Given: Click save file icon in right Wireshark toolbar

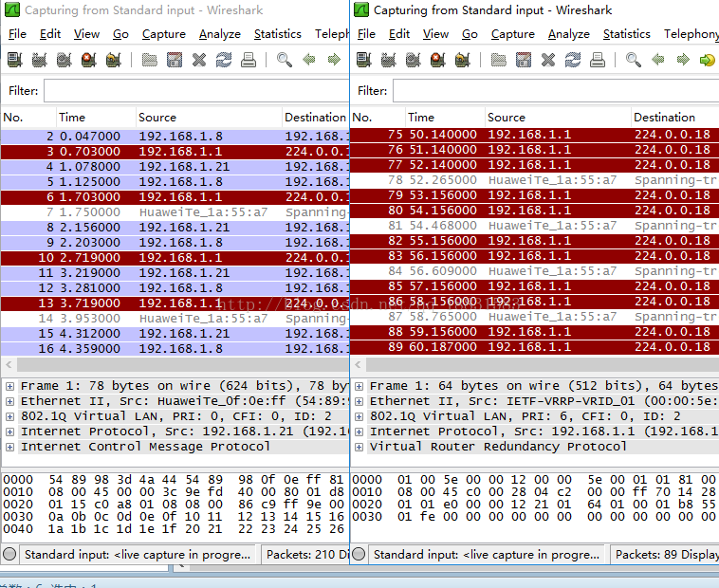Looking at the screenshot, I should 524,60.
